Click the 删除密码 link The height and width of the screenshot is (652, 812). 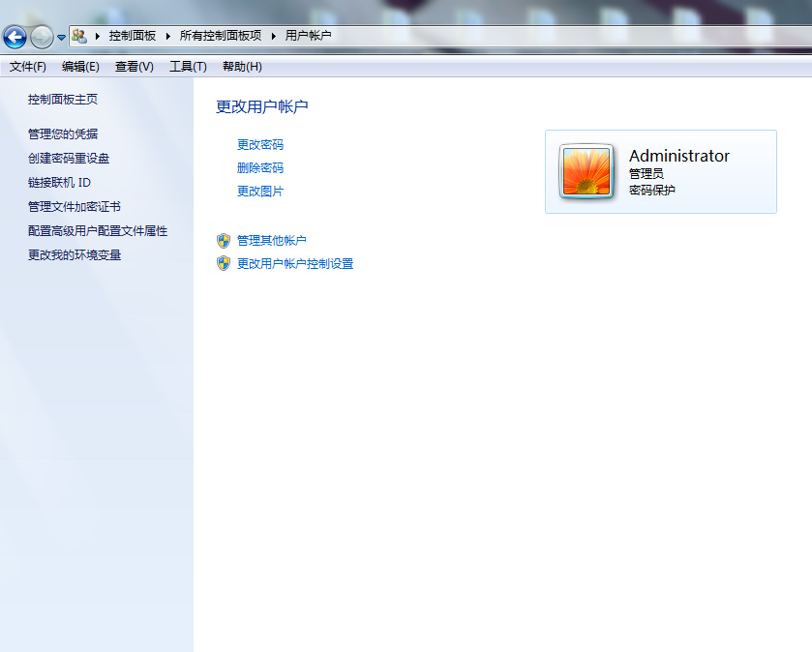(260, 168)
